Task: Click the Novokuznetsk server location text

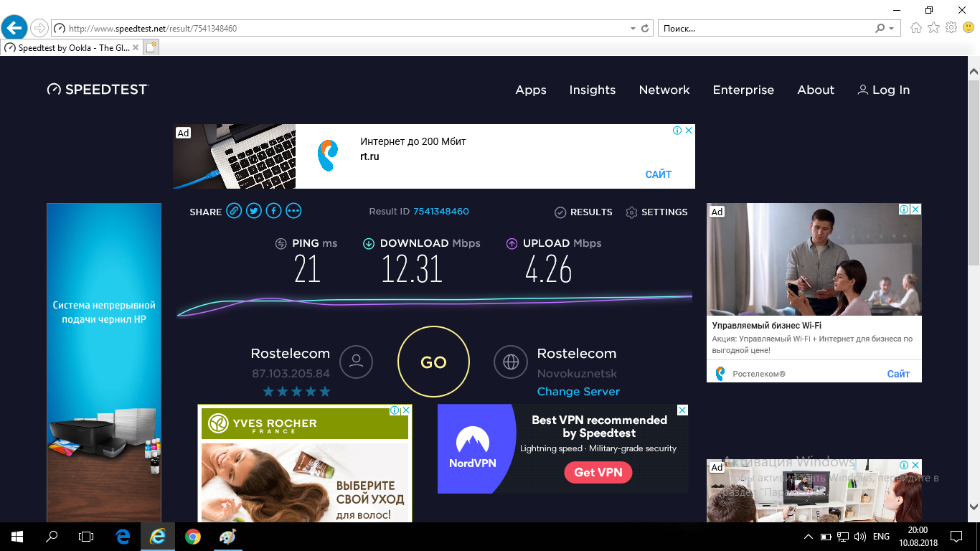Action: 577,374
